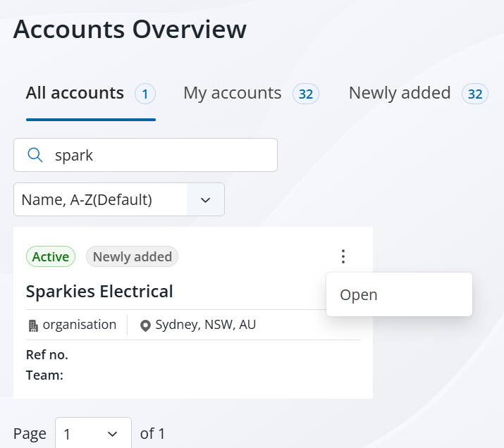This screenshot has width=504, height=448.
Task: Switch to the All accounts tab
Action: [75, 93]
